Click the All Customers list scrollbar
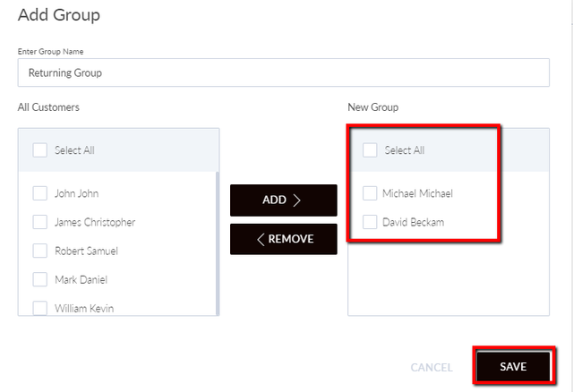573x392 pixels. click(x=218, y=243)
